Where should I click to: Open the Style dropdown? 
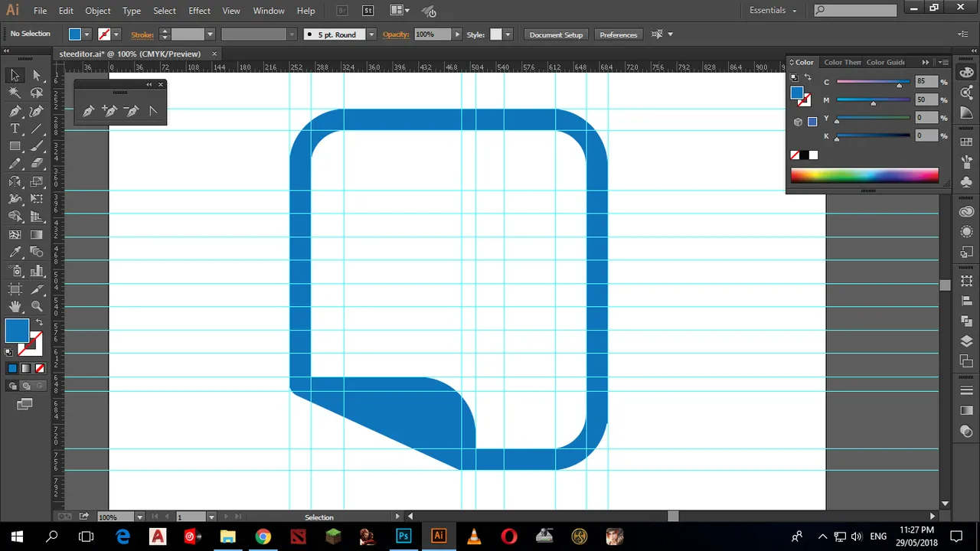click(508, 34)
